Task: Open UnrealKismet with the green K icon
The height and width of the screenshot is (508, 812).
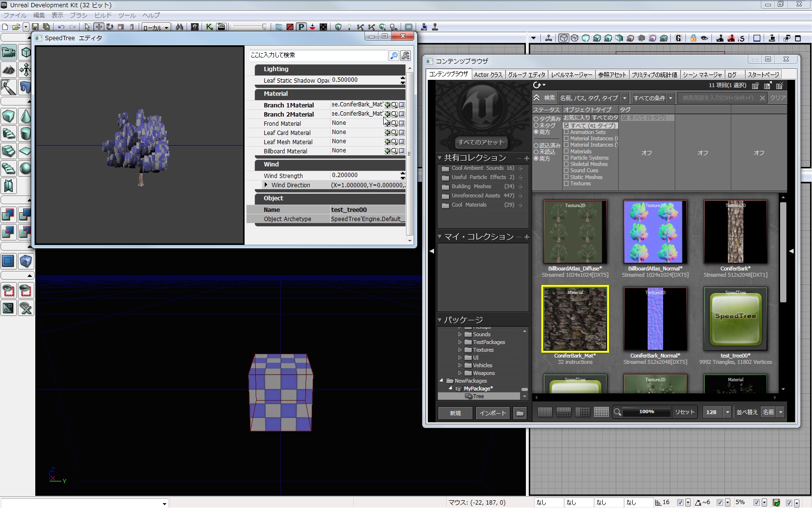Action: [x=209, y=27]
